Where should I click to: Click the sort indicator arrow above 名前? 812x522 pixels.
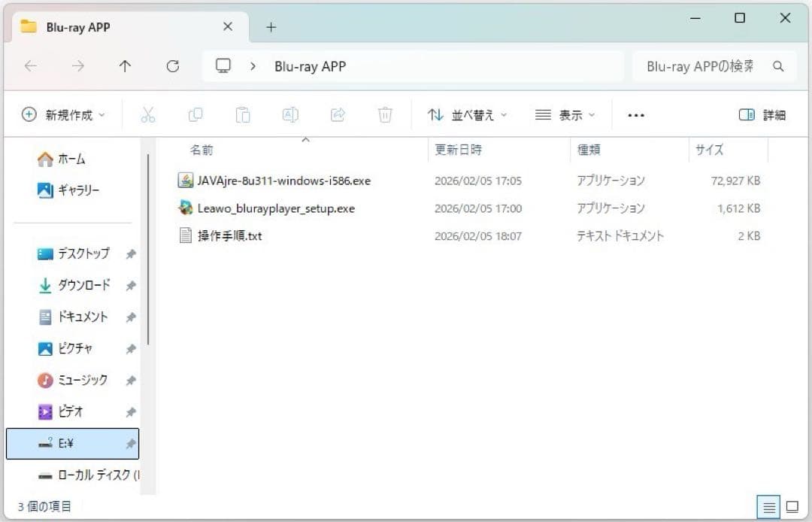[x=305, y=139]
